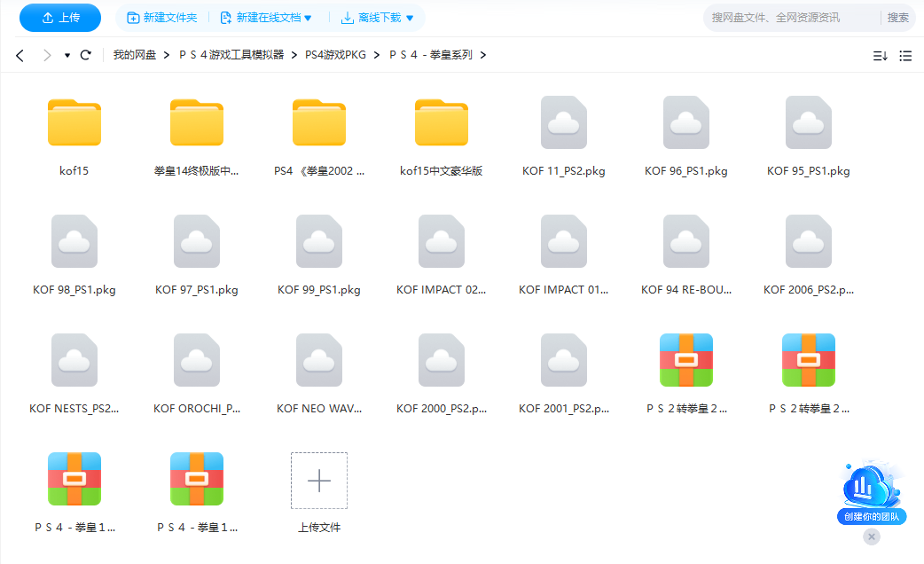Click the PS4 - 拳皇系列 breadcrumb

coord(431,55)
